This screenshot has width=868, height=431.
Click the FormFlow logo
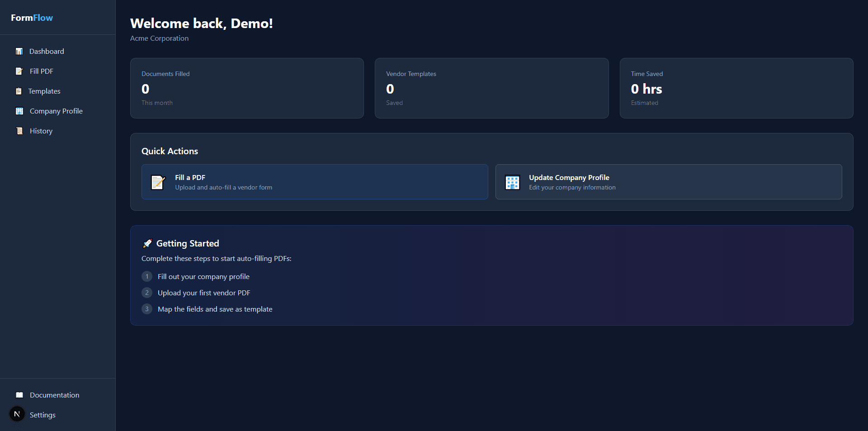click(32, 18)
